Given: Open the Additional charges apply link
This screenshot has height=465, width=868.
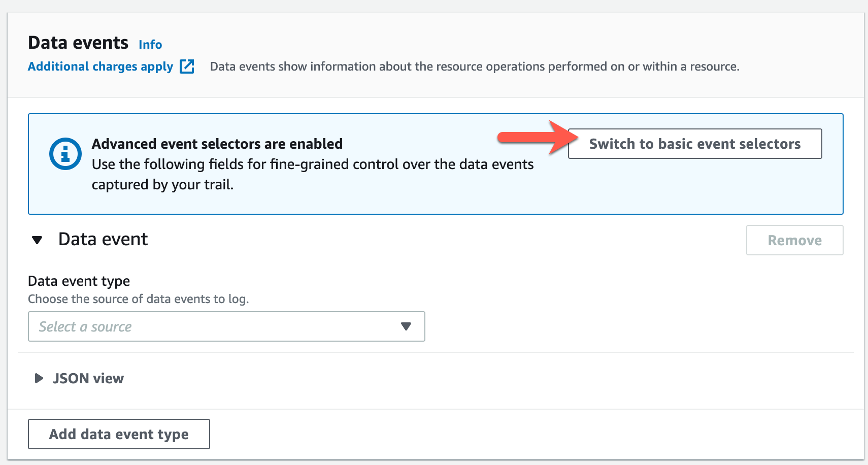Looking at the screenshot, I should point(100,66).
